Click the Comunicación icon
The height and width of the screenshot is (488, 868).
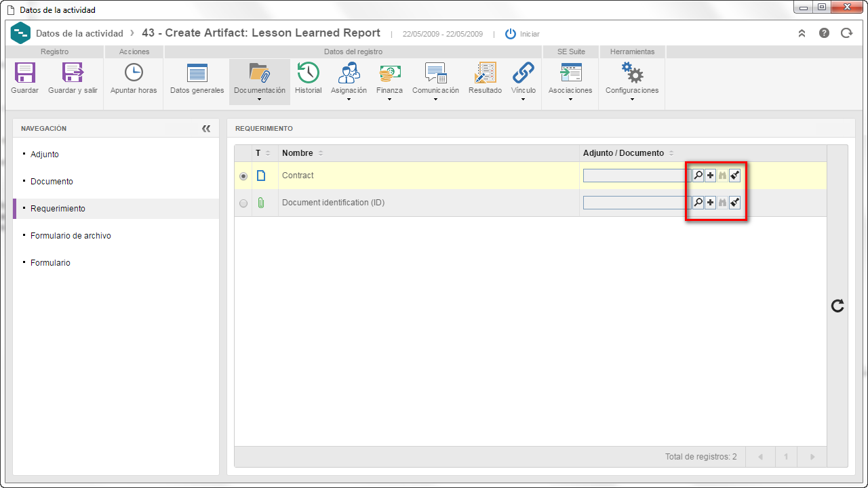pos(435,73)
